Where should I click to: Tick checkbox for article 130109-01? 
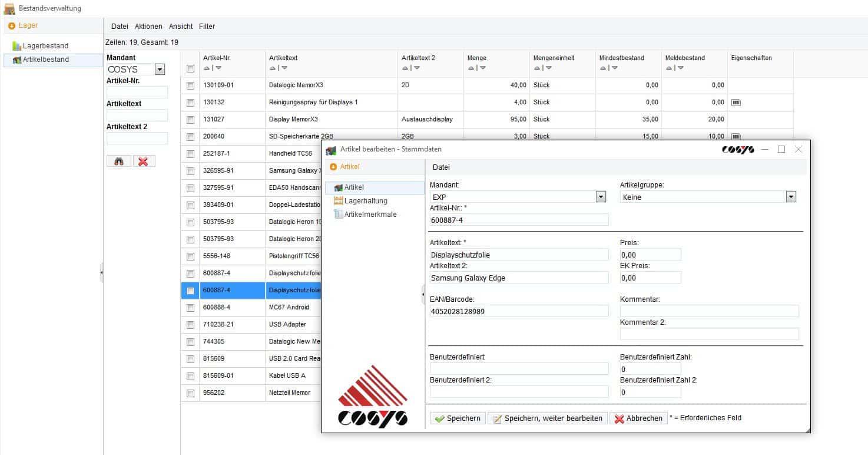click(x=190, y=85)
